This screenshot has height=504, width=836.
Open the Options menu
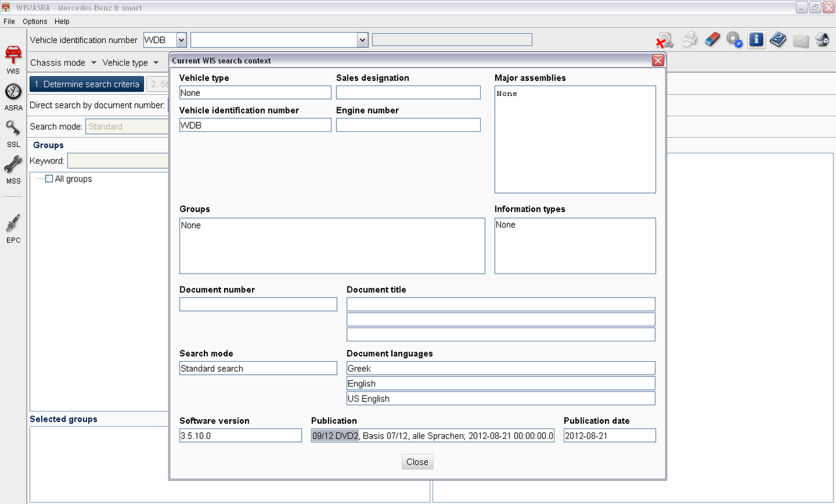tap(35, 22)
